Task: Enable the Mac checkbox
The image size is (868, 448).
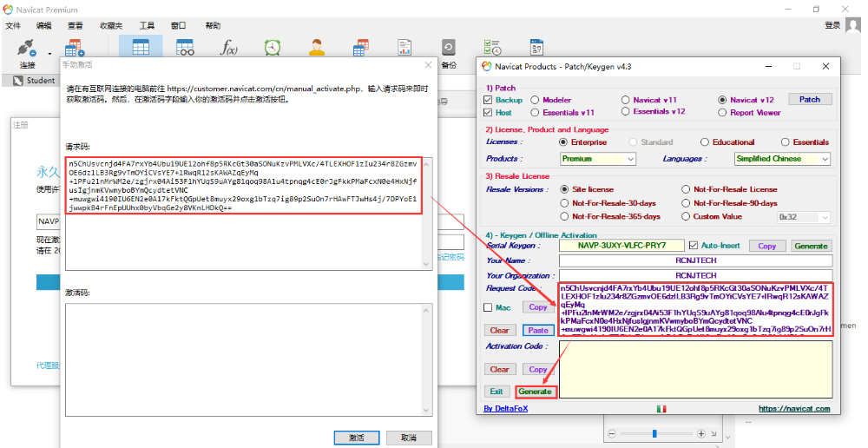Action: coord(488,307)
